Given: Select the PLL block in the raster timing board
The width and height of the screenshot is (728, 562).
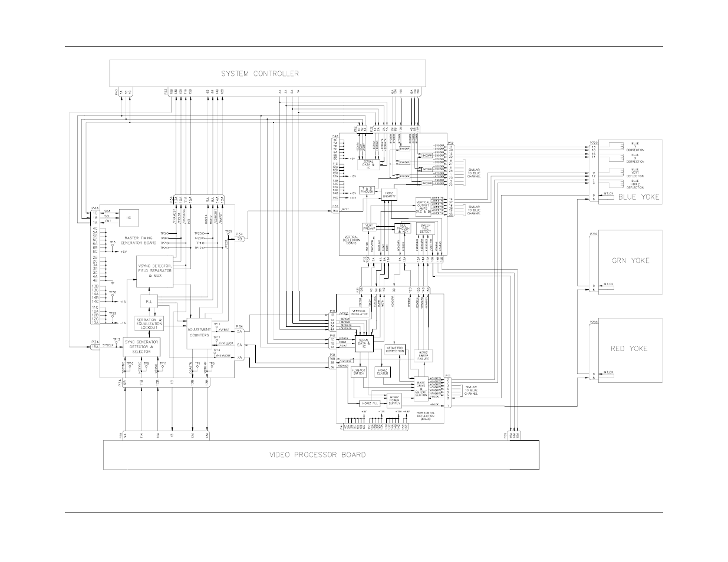Looking at the screenshot, I should click(x=149, y=302).
